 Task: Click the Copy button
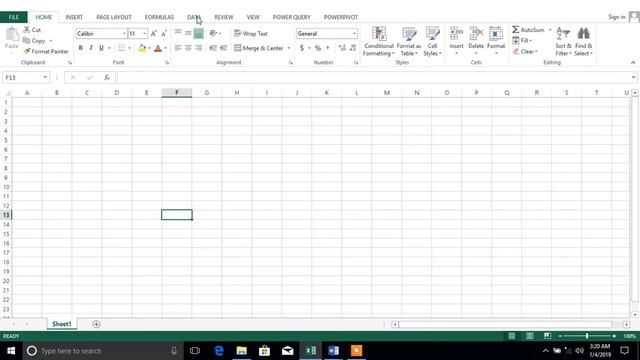pos(34,40)
